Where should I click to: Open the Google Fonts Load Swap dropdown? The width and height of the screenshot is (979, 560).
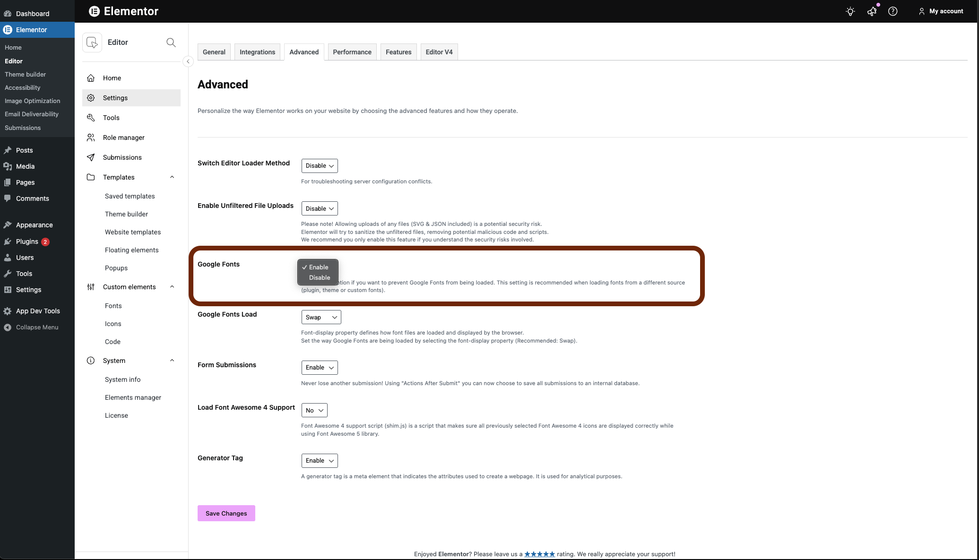321,317
